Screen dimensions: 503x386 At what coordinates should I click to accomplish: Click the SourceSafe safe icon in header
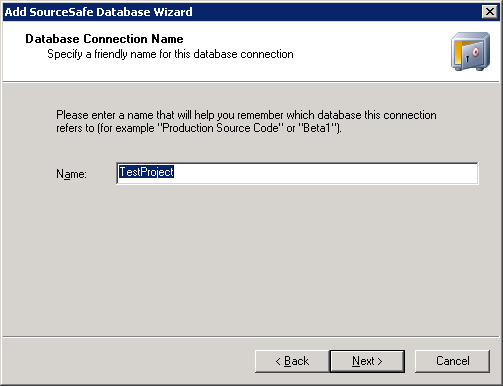tap(470, 51)
